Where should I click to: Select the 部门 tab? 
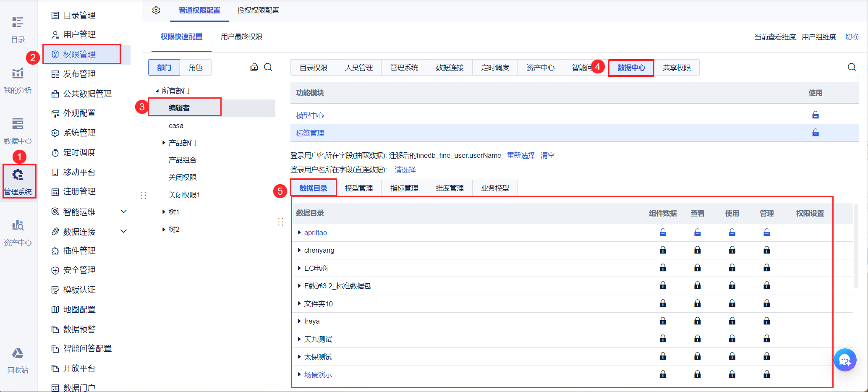pyautogui.click(x=164, y=68)
